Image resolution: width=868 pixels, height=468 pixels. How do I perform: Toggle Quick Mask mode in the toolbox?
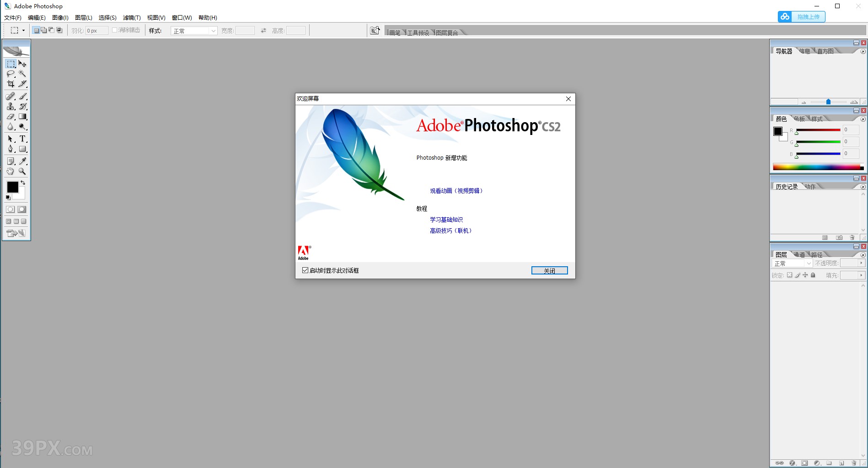click(21, 209)
